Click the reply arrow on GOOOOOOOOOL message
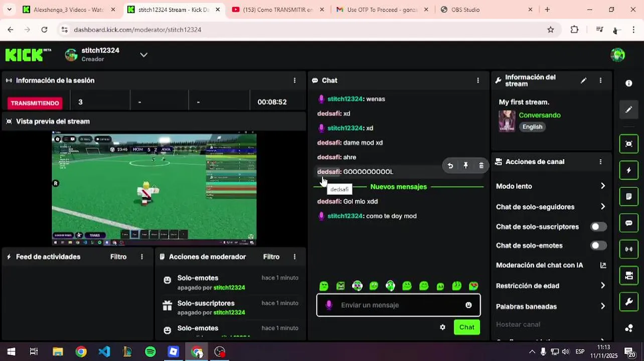This screenshot has height=361, width=644. coord(450,165)
